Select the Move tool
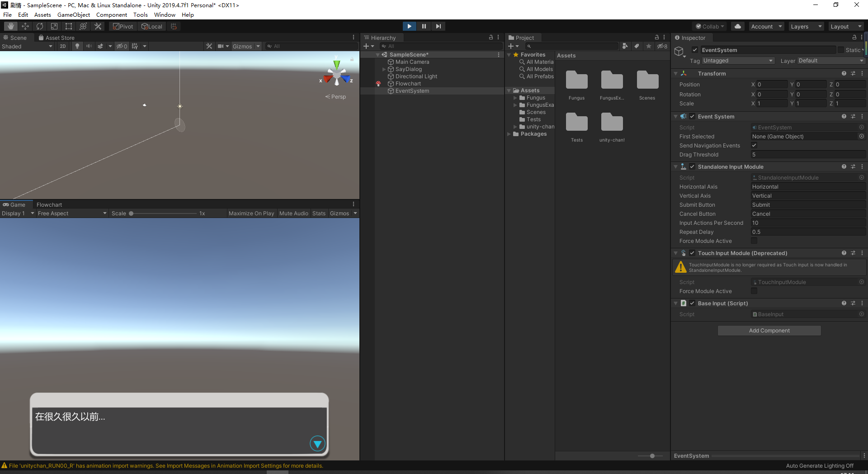The height and width of the screenshot is (474, 868). click(x=25, y=26)
